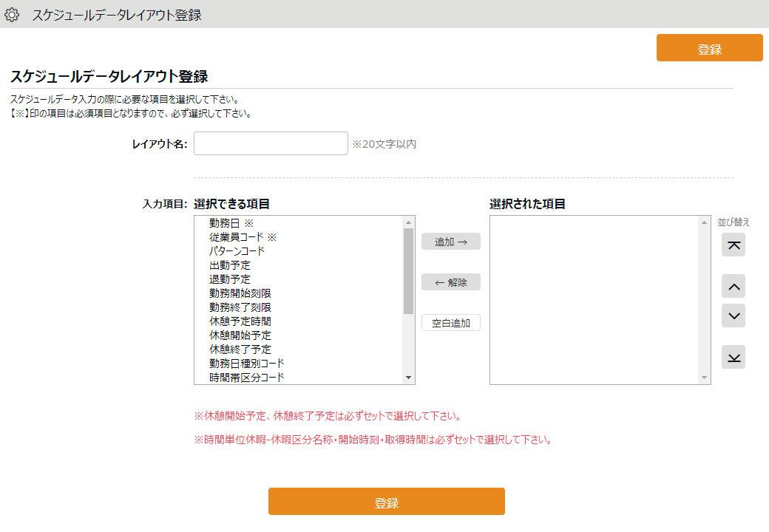The height and width of the screenshot is (532, 769).
Task: Select 退勤予定 in the list
Action: (x=299, y=279)
